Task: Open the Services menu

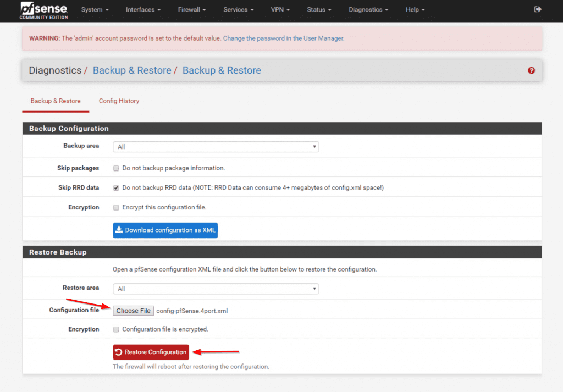Action: [239, 10]
